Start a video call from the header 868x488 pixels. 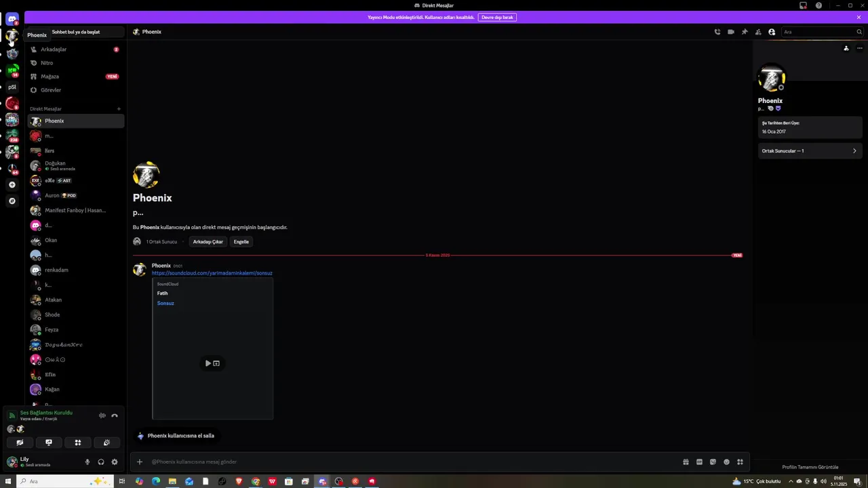(731, 32)
